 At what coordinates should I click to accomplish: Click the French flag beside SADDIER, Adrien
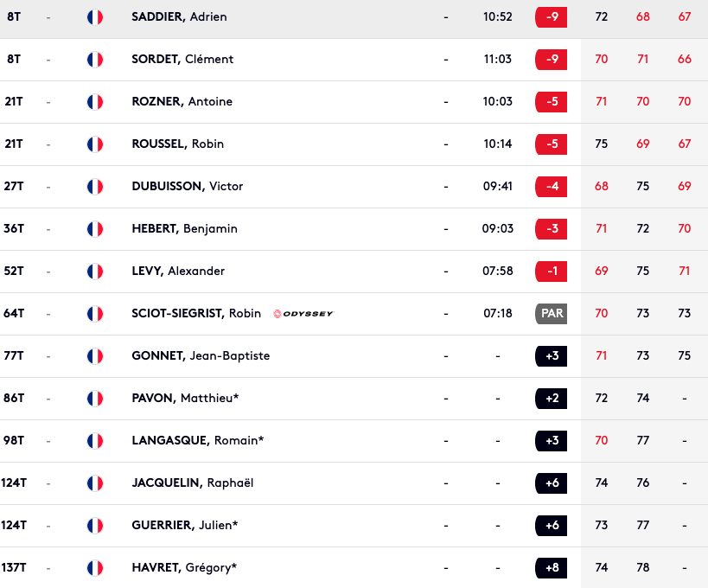coord(95,17)
